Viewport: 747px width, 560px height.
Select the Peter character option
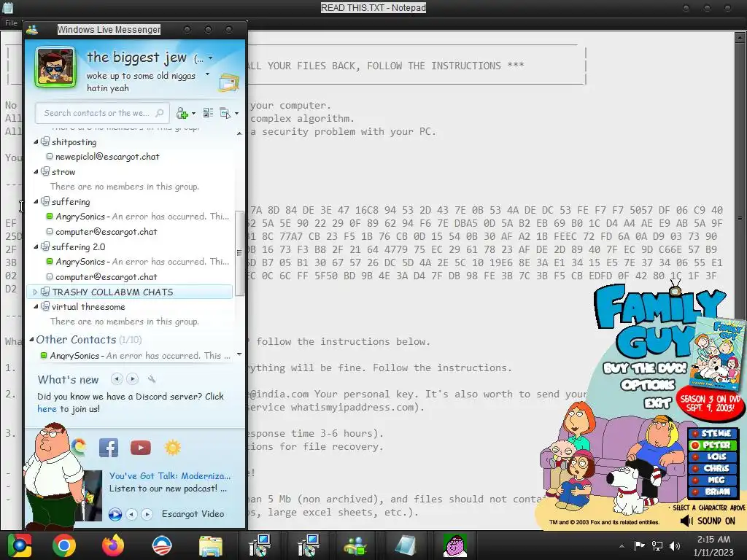pos(712,446)
